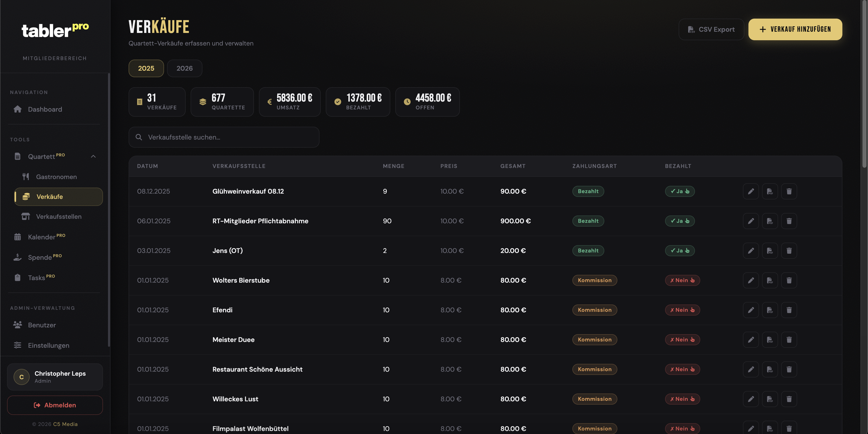
Task: Collapse the Quartett menu section
Action: tap(93, 156)
